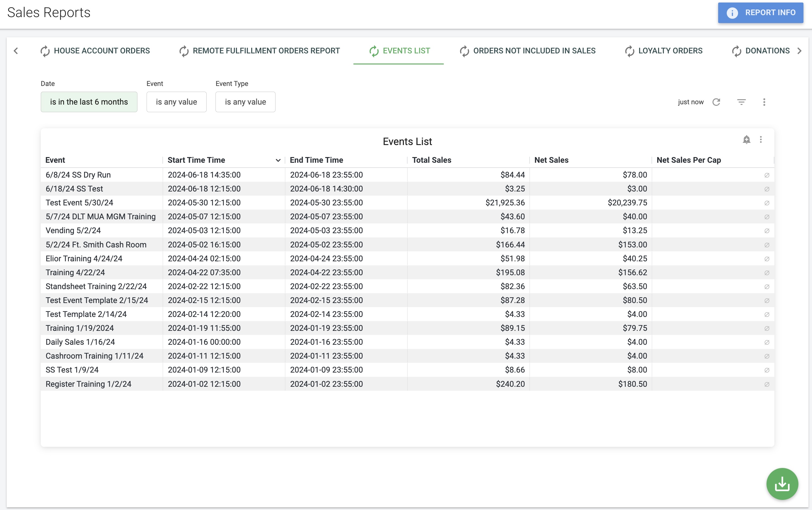The height and width of the screenshot is (510, 812).
Task: Toggle the dashboard filters icon
Action: tap(741, 102)
